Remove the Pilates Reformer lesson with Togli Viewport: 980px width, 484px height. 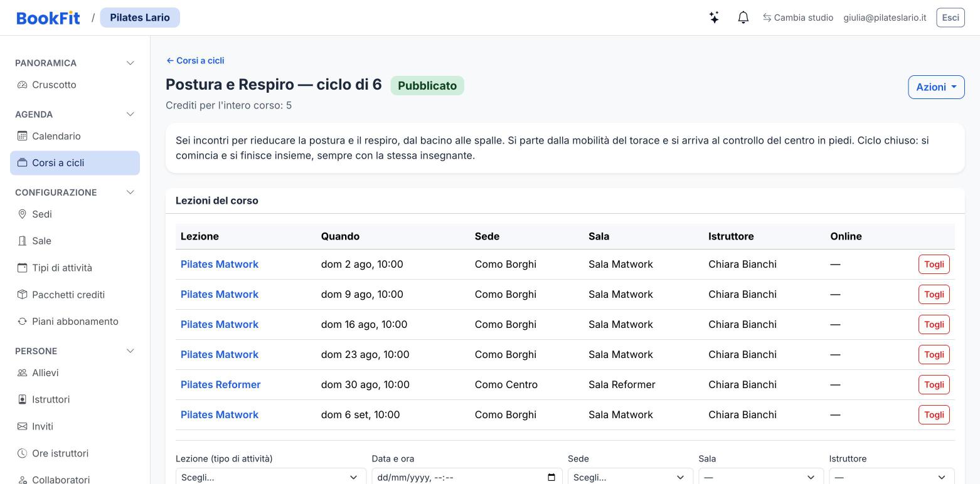934,385
